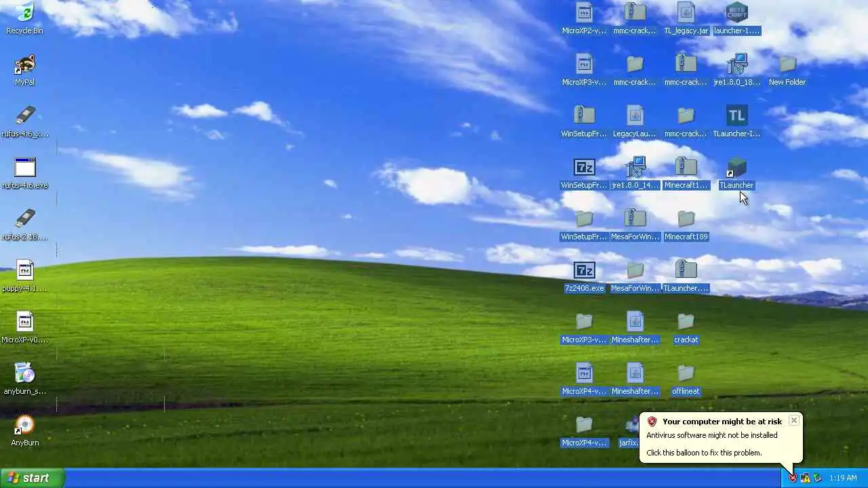The height and width of the screenshot is (488, 868).
Task: Select the MicroXP4-v image file icon
Action: (x=584, y=379)
